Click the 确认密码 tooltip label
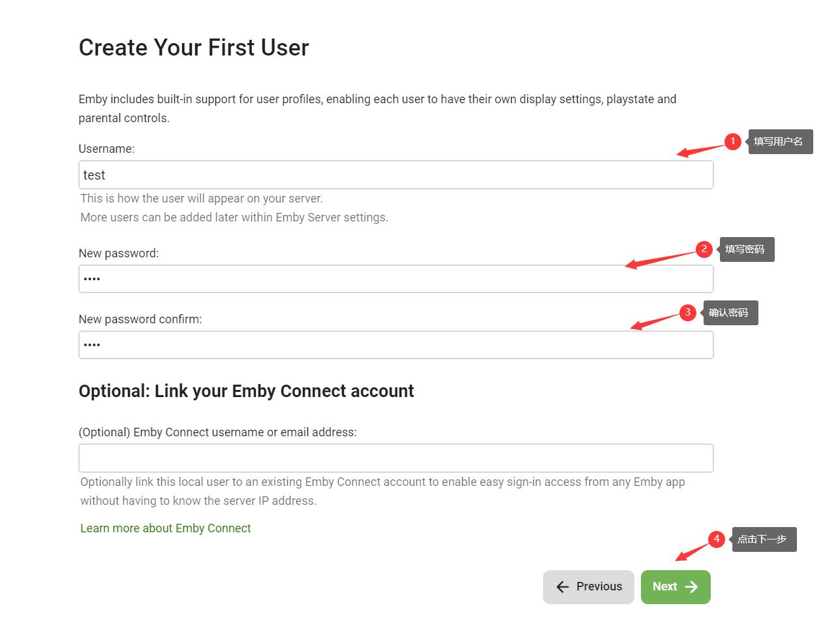Image resolution: width=840 pixels, height=642 pixels. 730,313
